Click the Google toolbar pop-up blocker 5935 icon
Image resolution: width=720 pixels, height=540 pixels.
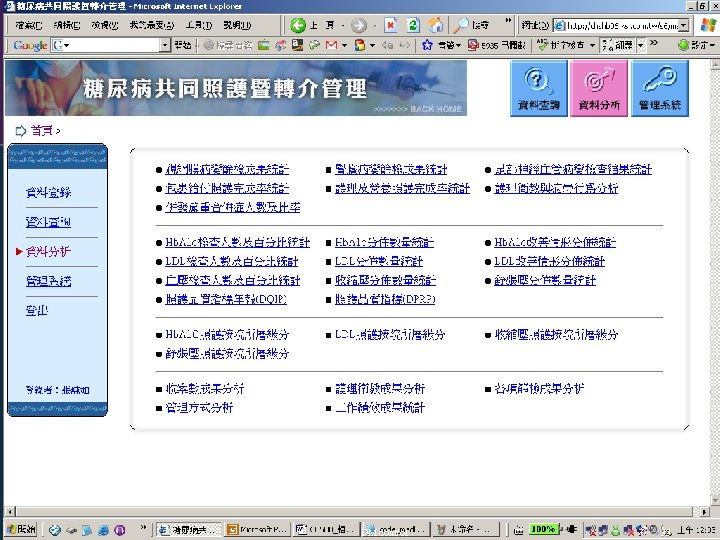tap(473, 45)
